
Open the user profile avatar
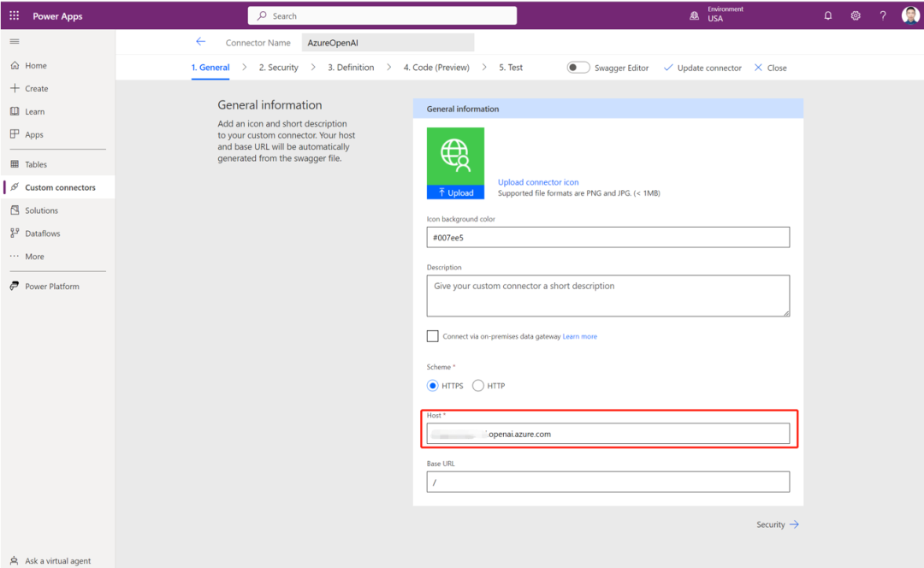[x=910, y=15]
